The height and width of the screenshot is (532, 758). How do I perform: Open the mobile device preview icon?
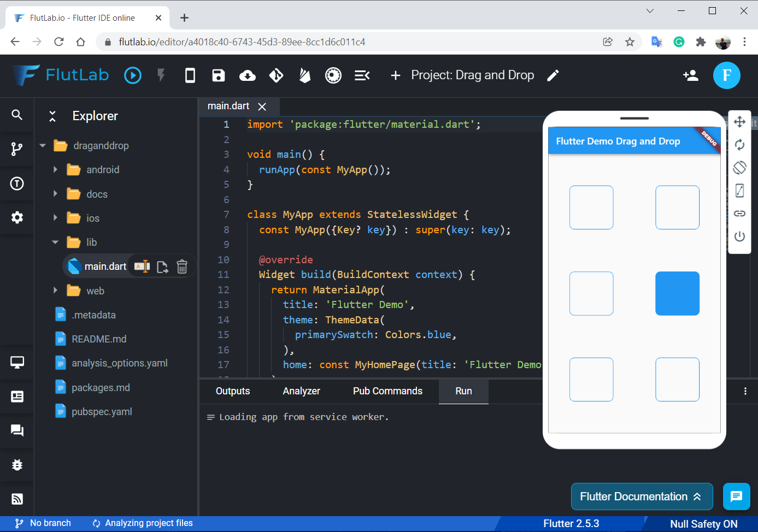[x=190, y=75]
